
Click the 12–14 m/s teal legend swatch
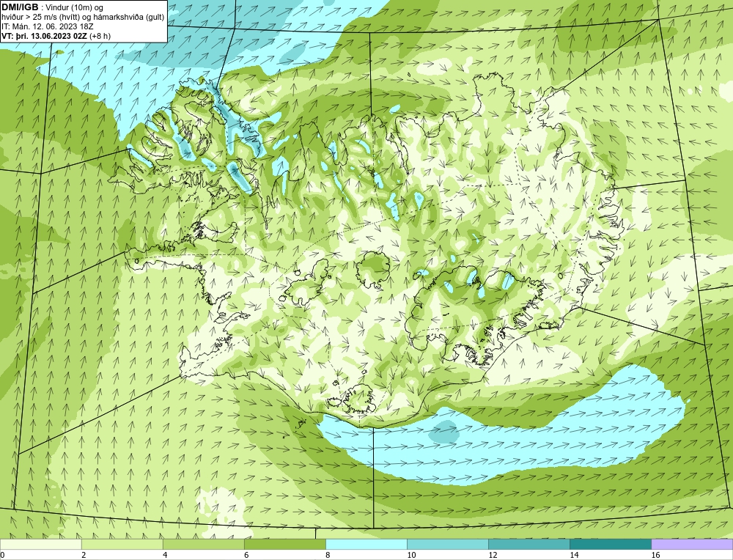529,544
